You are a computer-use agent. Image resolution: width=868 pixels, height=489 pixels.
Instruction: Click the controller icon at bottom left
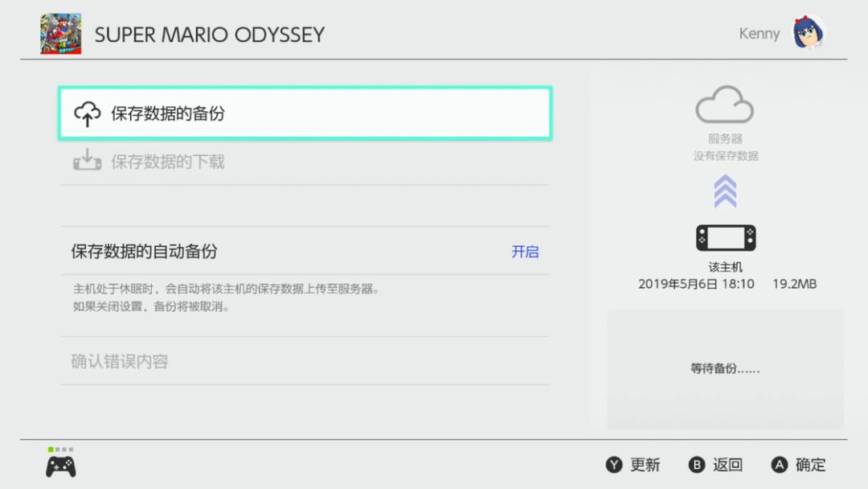61,466
